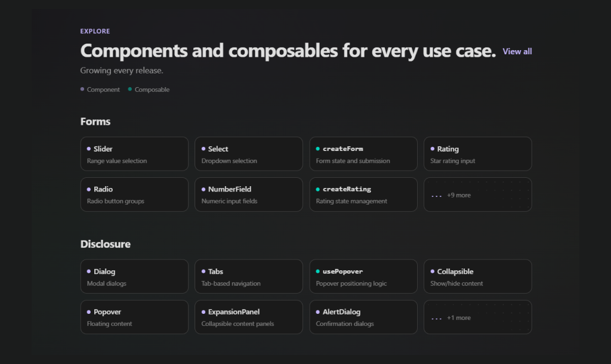Click the Forms section heading
The image size is (611, 364).
95,122
